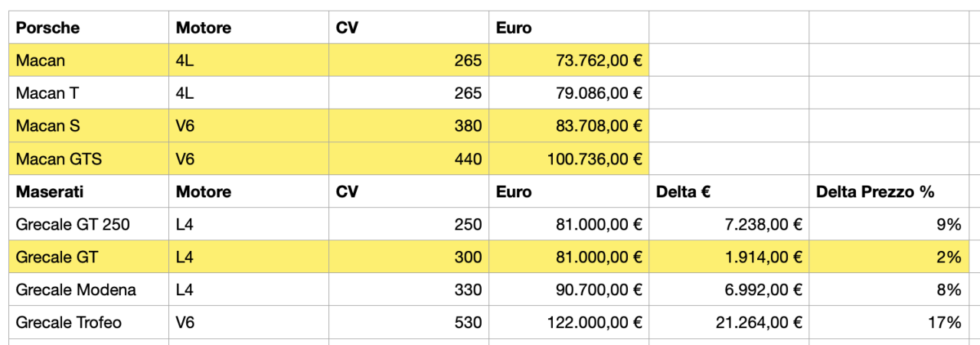Select the 100.736,00 € price cell
The width and height of the screenshot is (980, 345).
(x=569, y=159)
